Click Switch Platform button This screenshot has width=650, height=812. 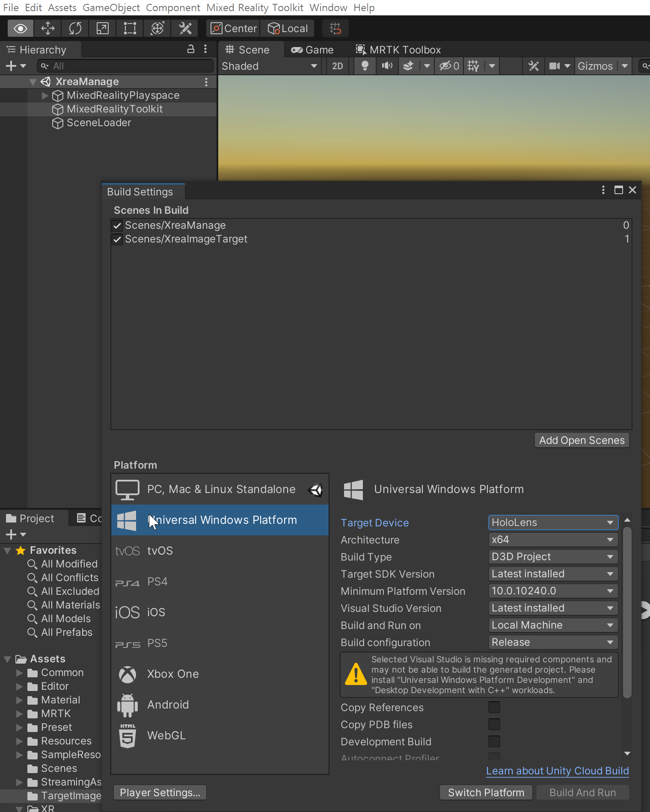[x=486, y=793]
